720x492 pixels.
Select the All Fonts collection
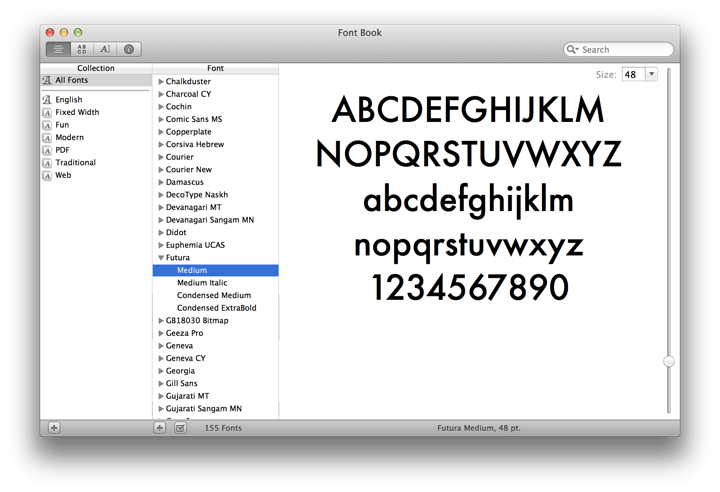click(96, 80)
